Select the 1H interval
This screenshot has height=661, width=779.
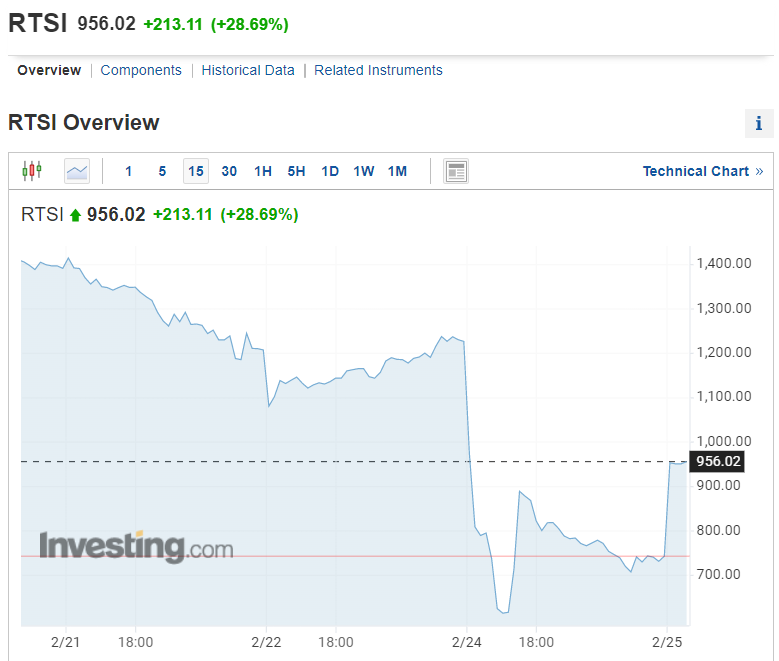pos(263,171)
